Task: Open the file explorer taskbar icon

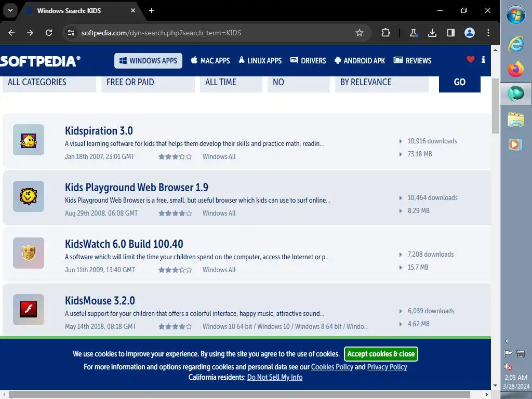Action: pyautogui.click(x=516, y=119)
